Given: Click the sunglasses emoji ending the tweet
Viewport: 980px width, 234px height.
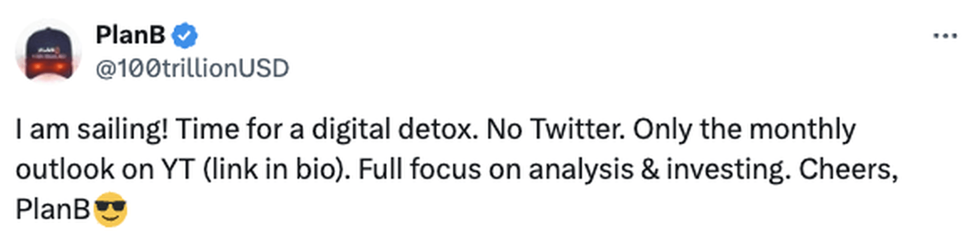Looking at the screenshot, I should (110, 209).
